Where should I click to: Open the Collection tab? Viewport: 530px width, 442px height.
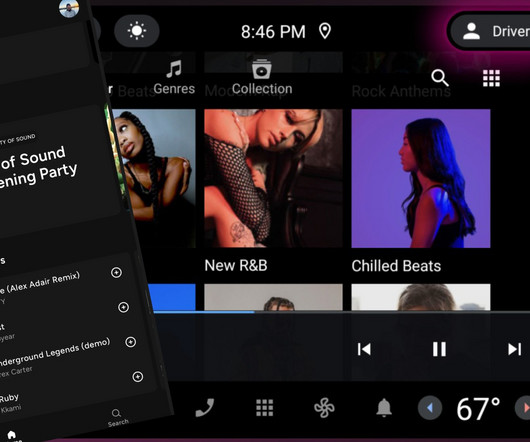(262, 77)
